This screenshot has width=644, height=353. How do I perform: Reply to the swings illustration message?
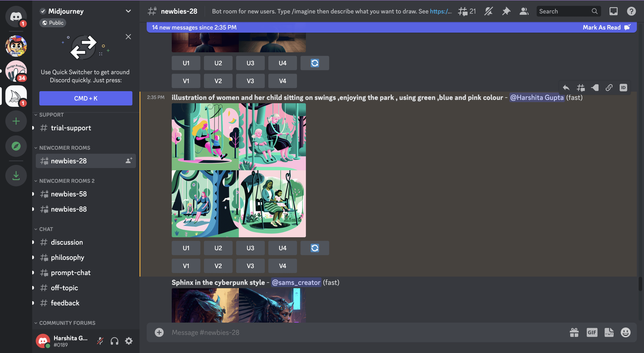(x=566, y=88)
